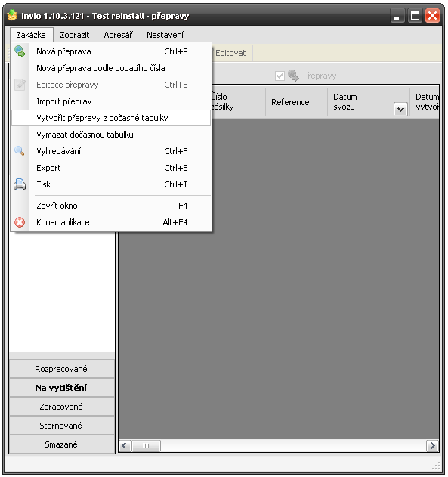The height and width of the screenshot is (477, 448).
Task: Click the Invio app icon in title bar
Action: (x=12, y=15)
